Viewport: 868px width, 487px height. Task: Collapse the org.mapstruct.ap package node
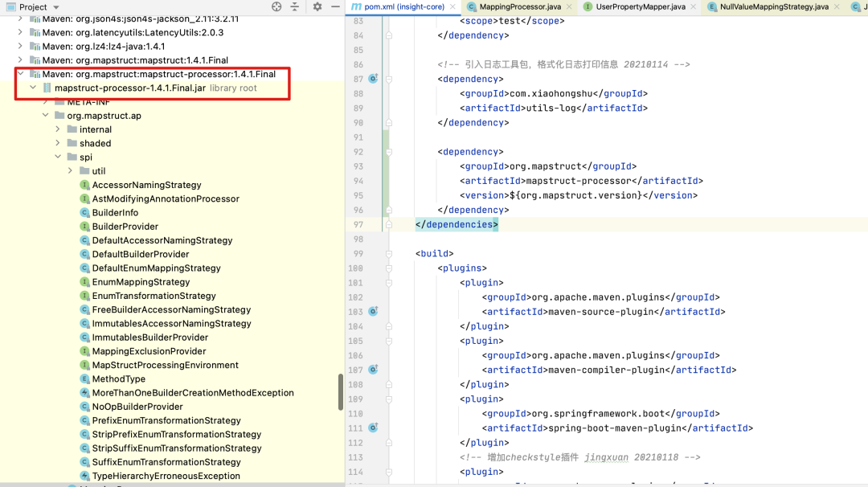click(45, 115)
